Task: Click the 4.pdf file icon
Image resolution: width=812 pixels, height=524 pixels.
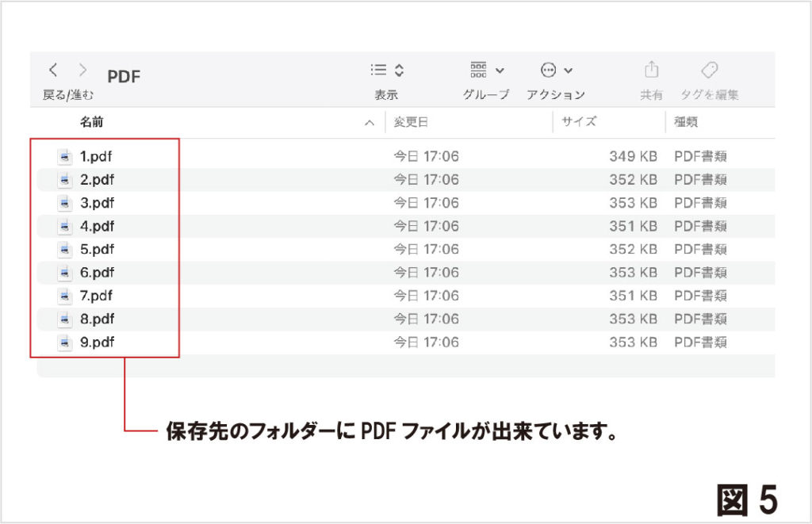Action: (65, 227)
